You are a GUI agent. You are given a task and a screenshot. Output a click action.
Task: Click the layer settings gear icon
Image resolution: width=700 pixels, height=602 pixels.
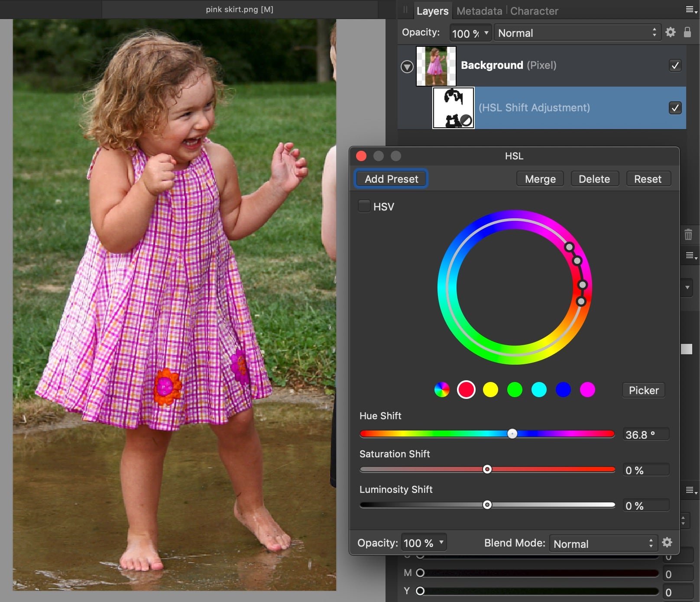click(x=671, y=32)
